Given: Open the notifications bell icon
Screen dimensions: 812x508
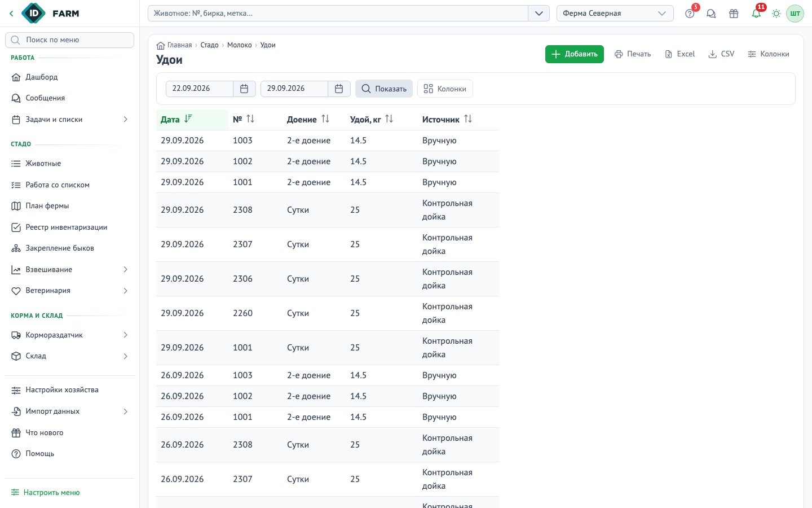Looking at the screenshot, I should (756, 14).
